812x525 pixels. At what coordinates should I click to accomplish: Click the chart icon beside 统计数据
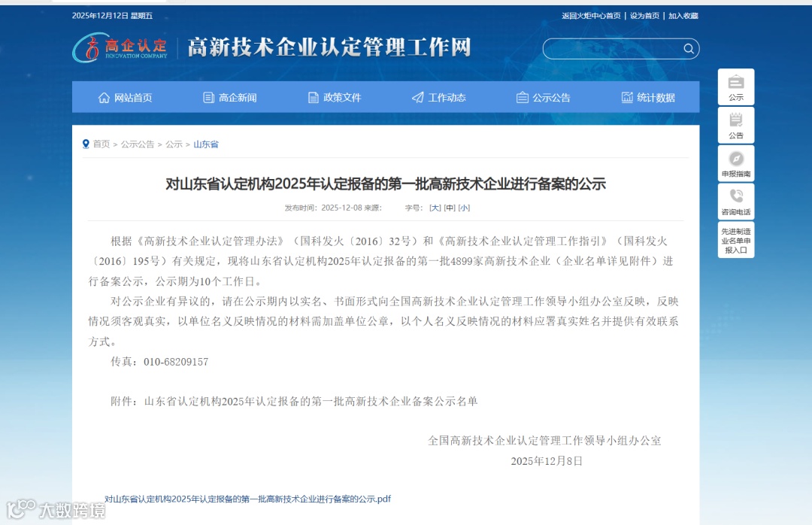627,98
